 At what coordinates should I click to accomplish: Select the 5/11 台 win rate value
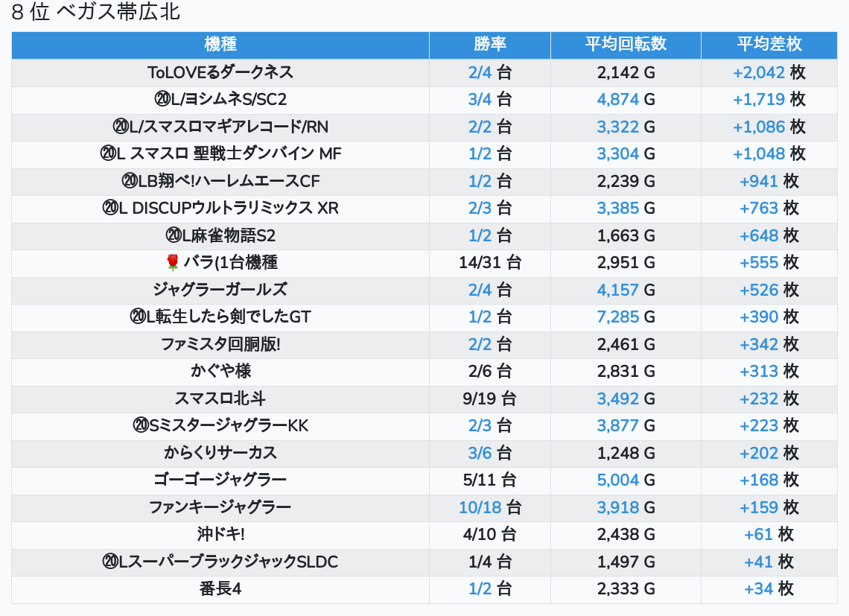click(x=490, y=480)
